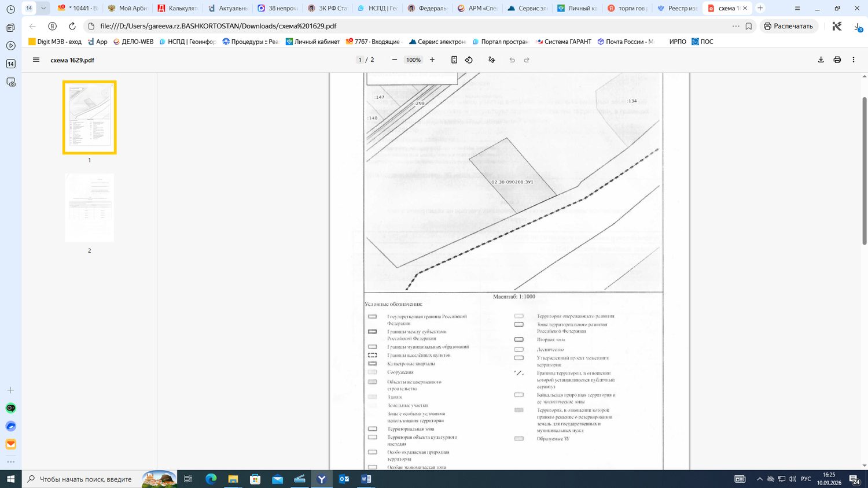Screen dimensions: 868x488
Task: Go back to previous page
Action: (x=32, y=26)
